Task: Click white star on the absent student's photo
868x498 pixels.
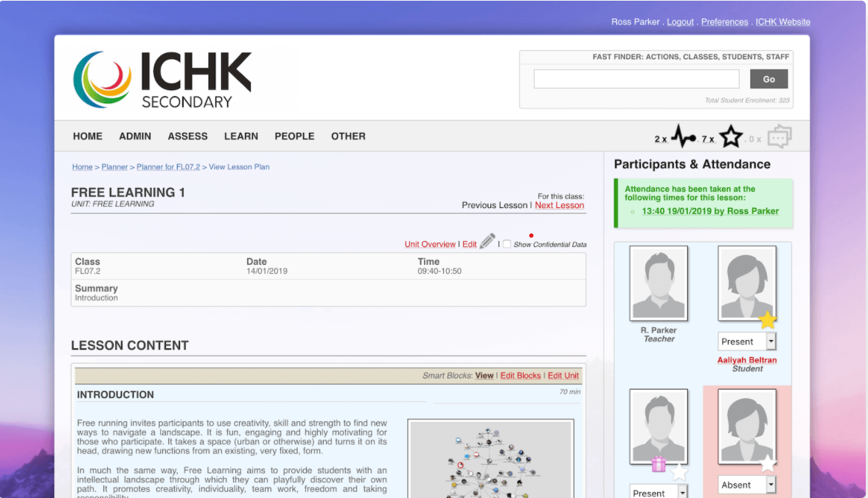Action: tap(767, 463)
